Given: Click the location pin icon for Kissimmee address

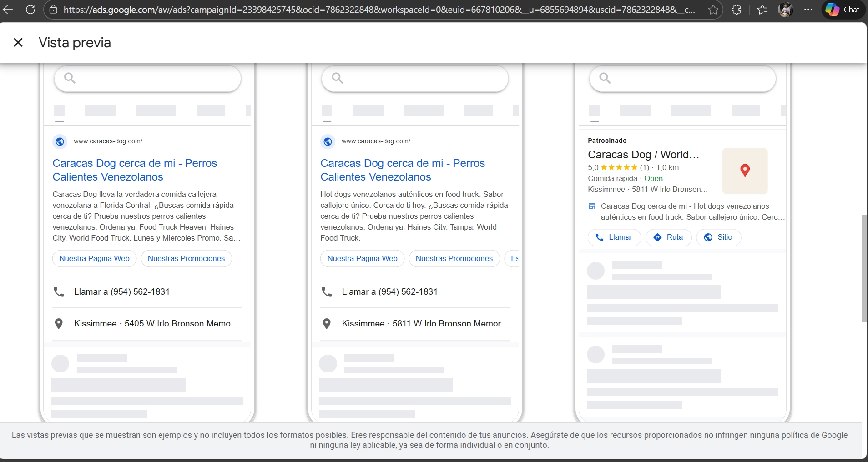Looking at the screenshot, I should pos(59,324).
